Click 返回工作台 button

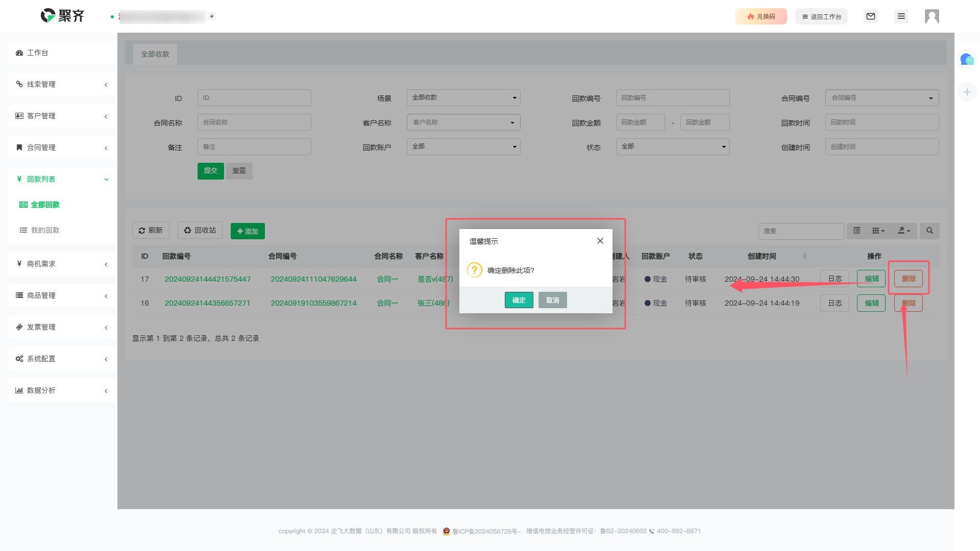(x=821, y=16)
